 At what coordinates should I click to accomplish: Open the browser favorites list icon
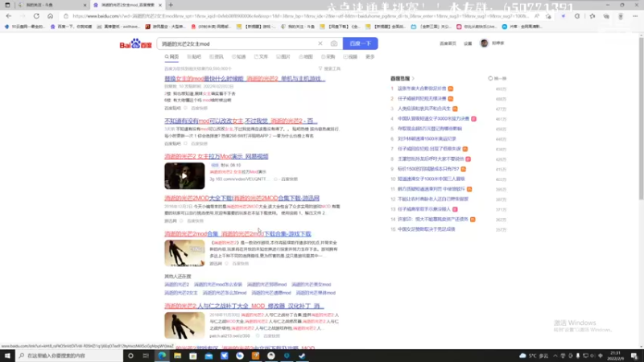592,16
